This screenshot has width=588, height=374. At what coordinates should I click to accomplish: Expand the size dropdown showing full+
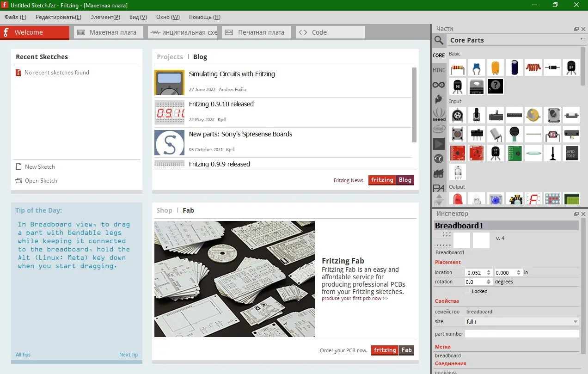pos(522,321)
